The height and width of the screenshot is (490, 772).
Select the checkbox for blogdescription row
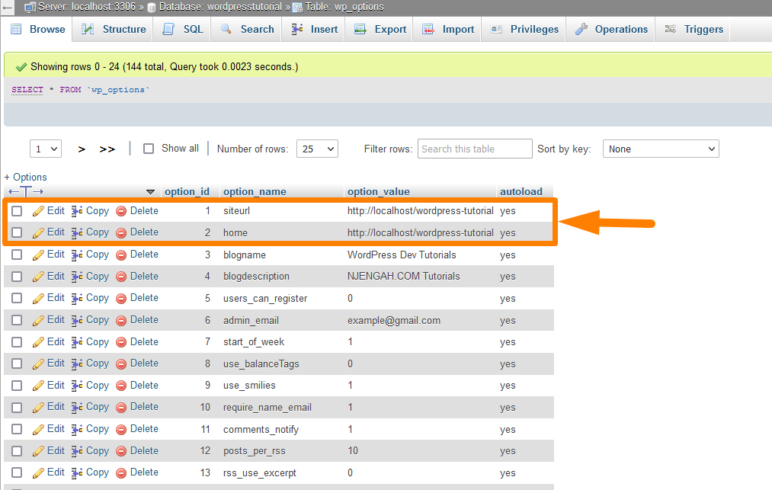tap(17, 277)
